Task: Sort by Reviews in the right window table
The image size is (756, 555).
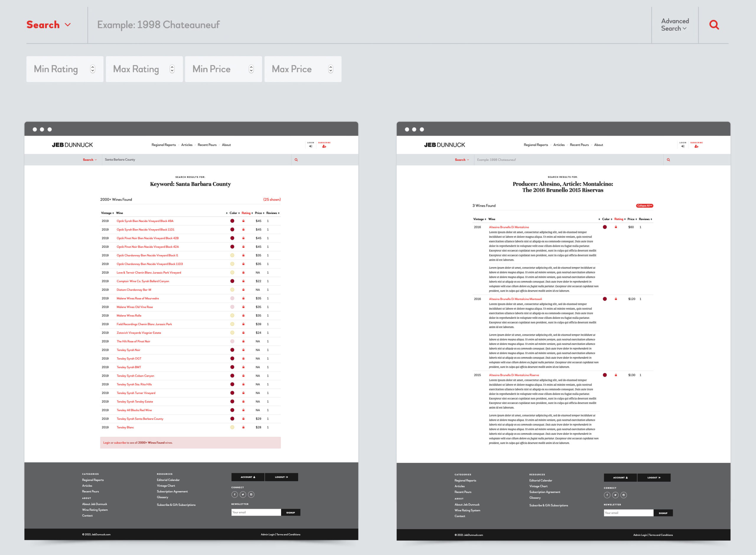Action: 645,219
